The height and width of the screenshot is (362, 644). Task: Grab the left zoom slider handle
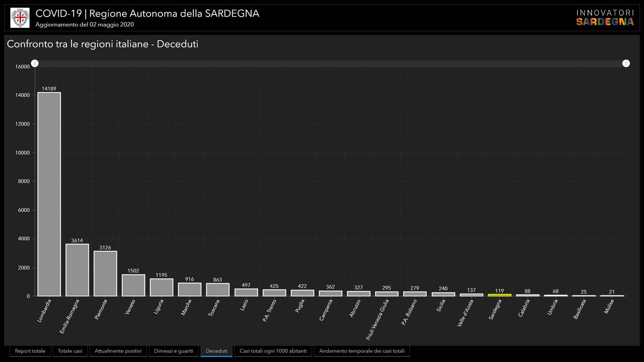coord(35,63)
